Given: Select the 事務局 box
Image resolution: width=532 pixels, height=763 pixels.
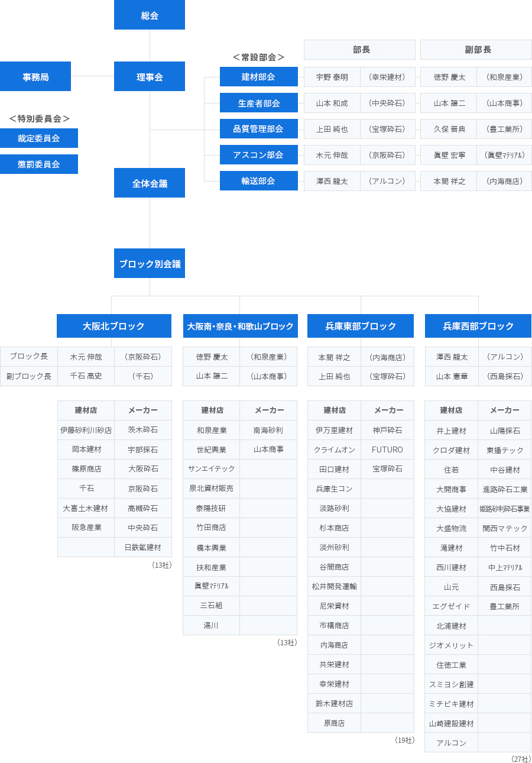Looking at the screenshot, I should click(35, 76).
